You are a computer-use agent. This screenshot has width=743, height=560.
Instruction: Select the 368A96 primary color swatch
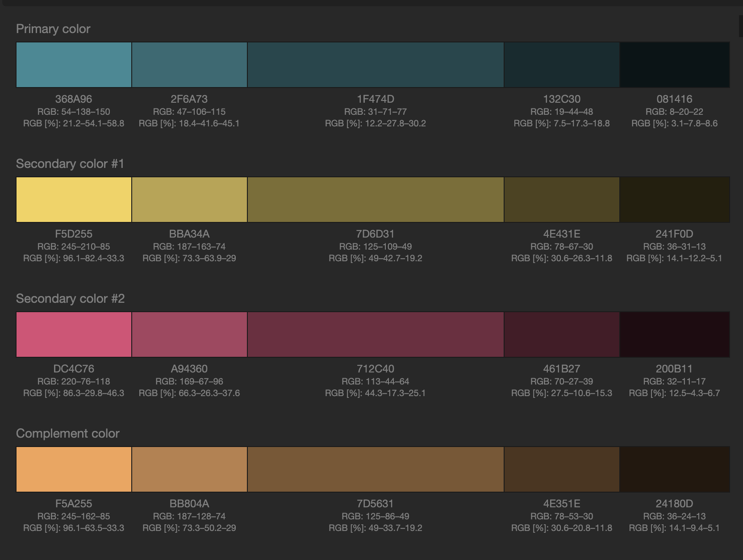tap(74, 65)
